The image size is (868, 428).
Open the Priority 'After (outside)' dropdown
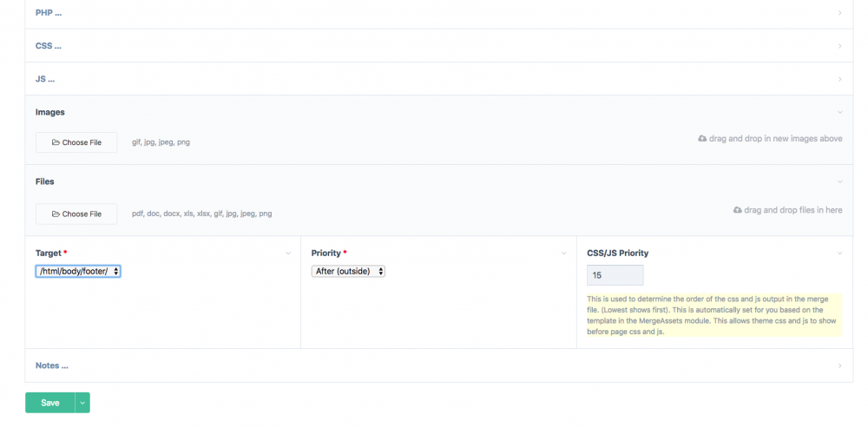coord(348,272)
